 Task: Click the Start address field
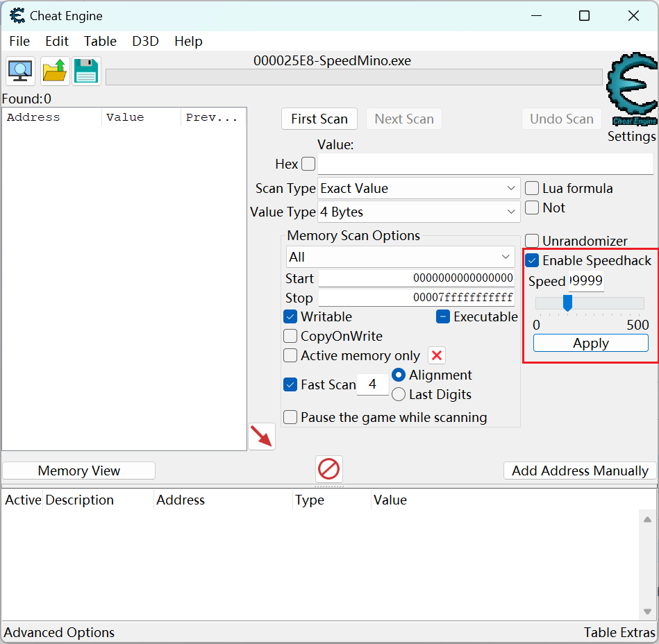coord(417,278)
